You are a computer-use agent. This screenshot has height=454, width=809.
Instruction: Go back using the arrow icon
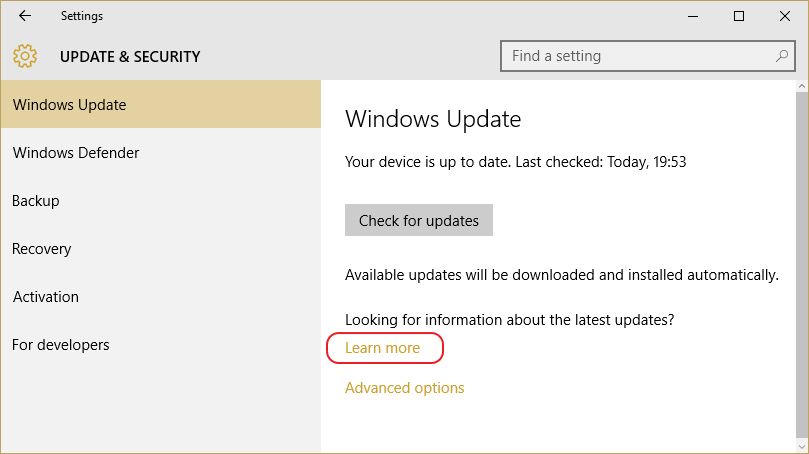25,16
